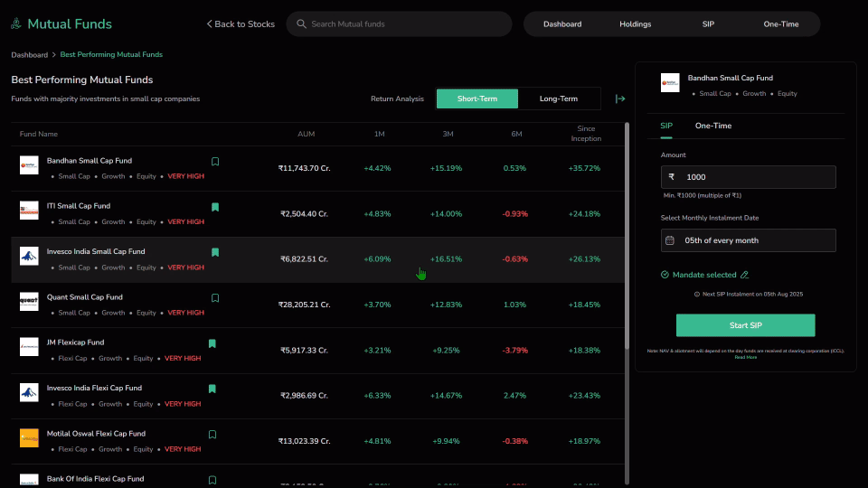Viewport: 868px width, 488px height.
Task: Click the Bandhan fund logo in SIP panel
Action: click(670, 83)
